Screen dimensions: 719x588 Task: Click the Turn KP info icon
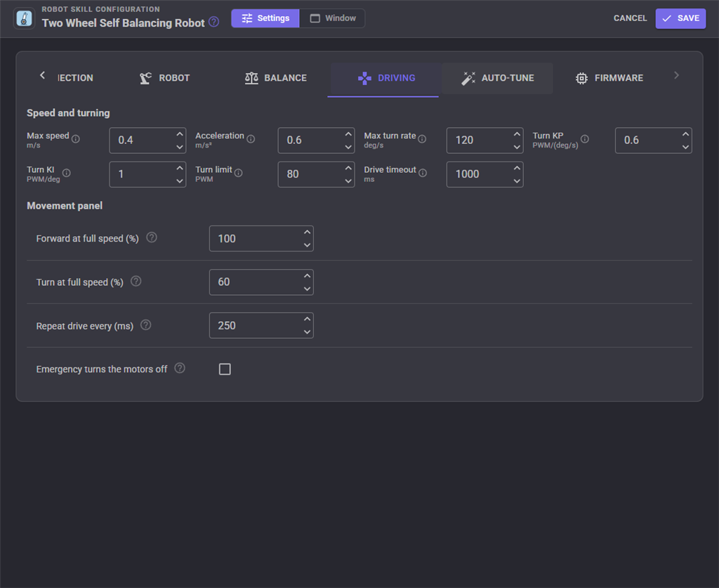pos(585,139)
